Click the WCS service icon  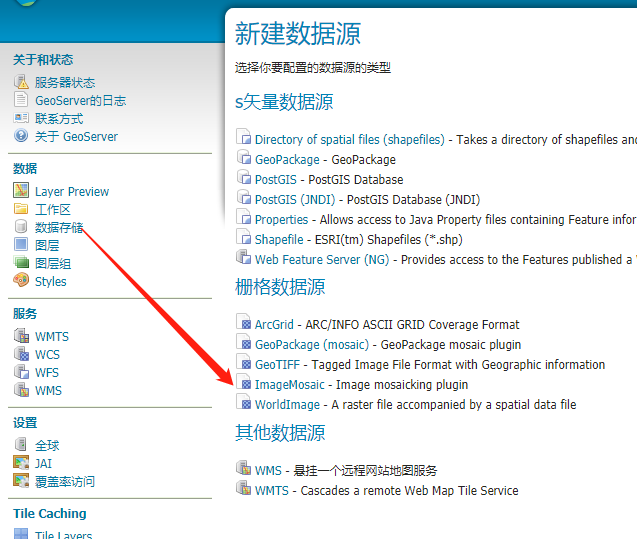click(22, 353)
